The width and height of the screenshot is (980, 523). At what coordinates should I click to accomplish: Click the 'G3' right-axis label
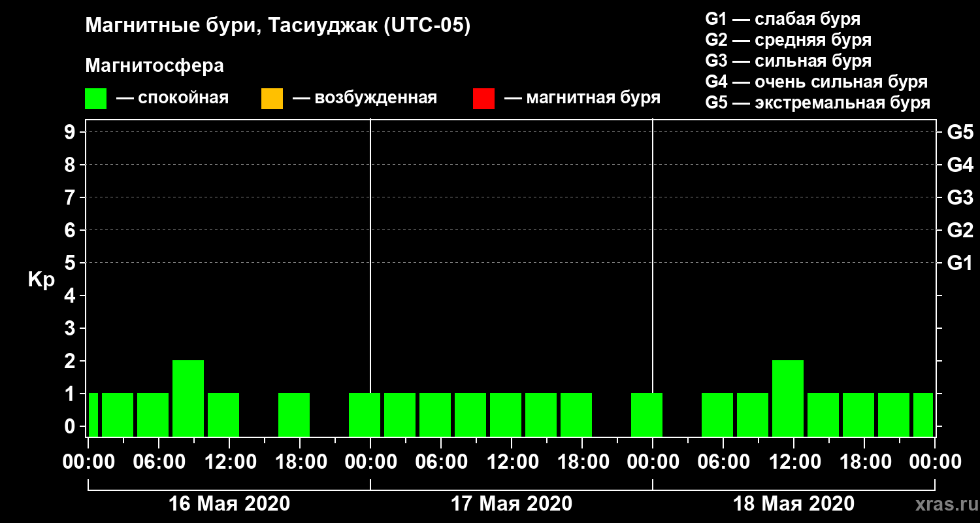[x=960, y=197]
